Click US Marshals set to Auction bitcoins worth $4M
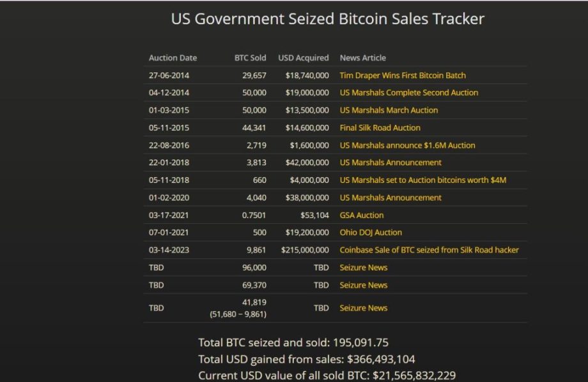Screen dimensions: 588x382 (422, 180)
